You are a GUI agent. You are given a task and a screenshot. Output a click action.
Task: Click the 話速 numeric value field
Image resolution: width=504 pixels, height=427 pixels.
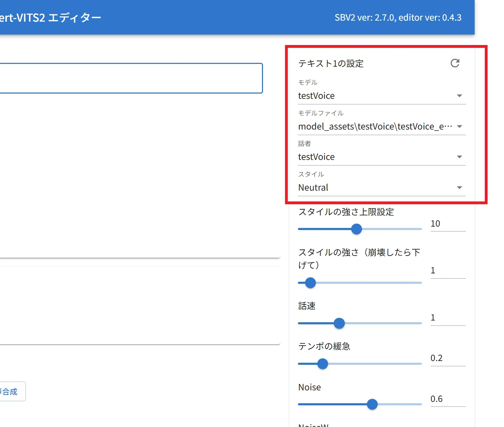click(x=447, y=318)
